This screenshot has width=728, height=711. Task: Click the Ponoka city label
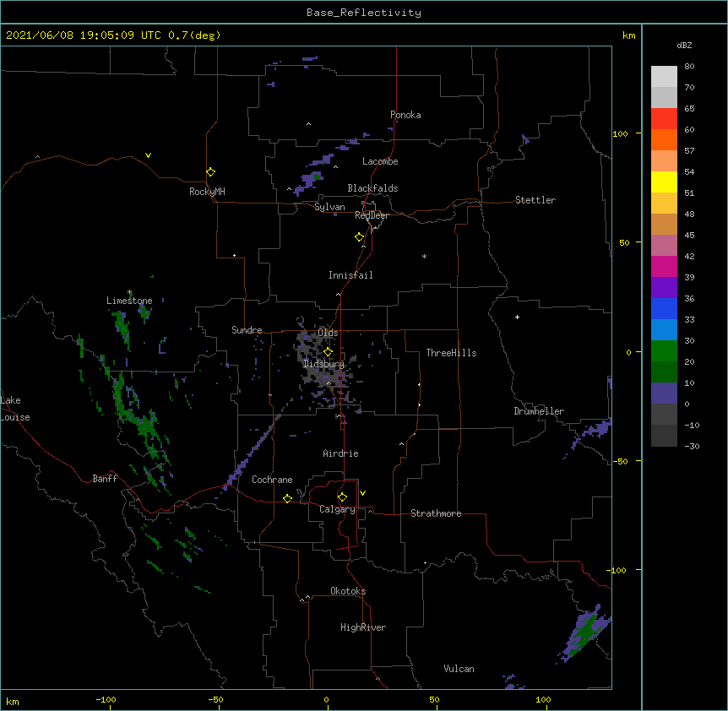(x=405, y=115)
